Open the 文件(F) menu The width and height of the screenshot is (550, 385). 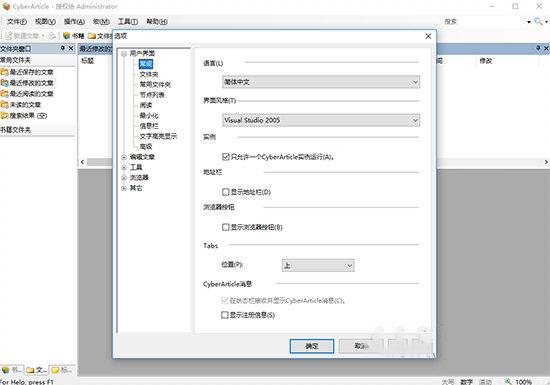[17, 22]
